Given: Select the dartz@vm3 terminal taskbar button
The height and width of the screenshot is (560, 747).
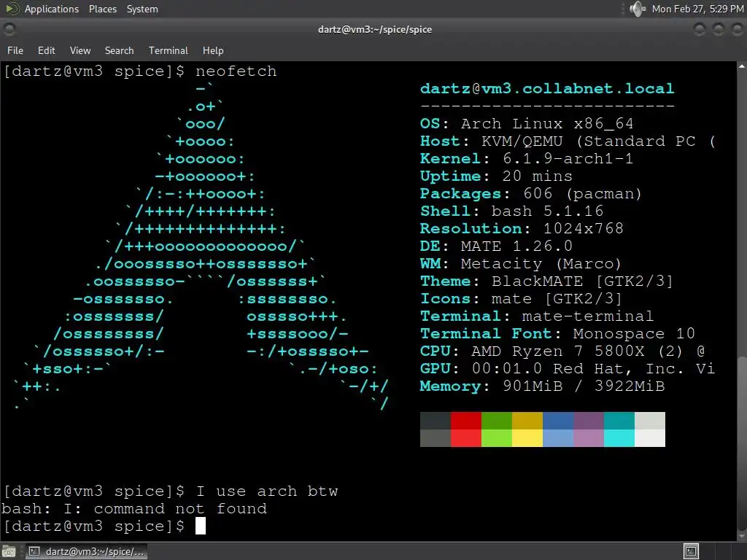Looking at the screenshot, I should pyautogui.click(x=86, y=551).
